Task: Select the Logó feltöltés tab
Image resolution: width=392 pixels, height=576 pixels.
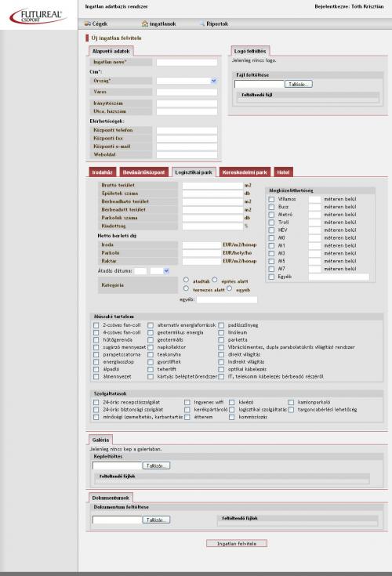Action: 250,51
